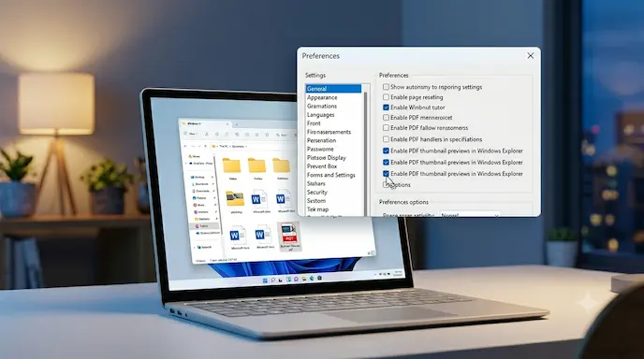This screenshot has width=644, height=359.
Task: Tick the Enable page resating checkbox
Action: pos(386,97)
